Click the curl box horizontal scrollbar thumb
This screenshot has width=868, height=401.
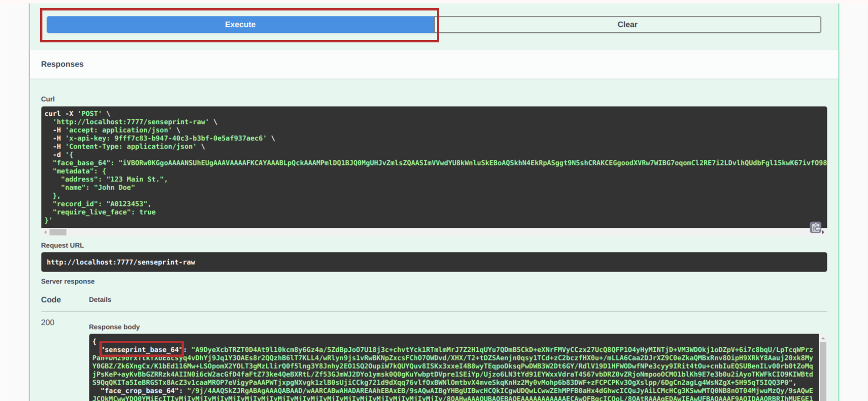pos(58,232)
